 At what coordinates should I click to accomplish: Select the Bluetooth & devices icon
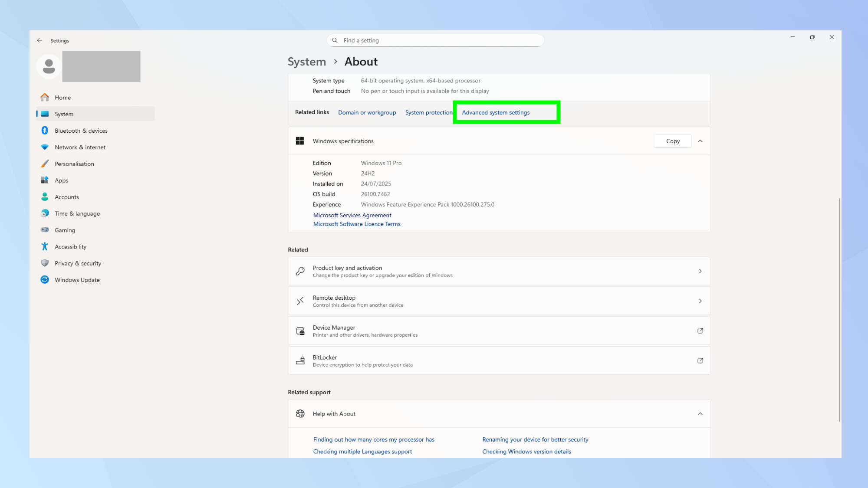tap(45, 130)
